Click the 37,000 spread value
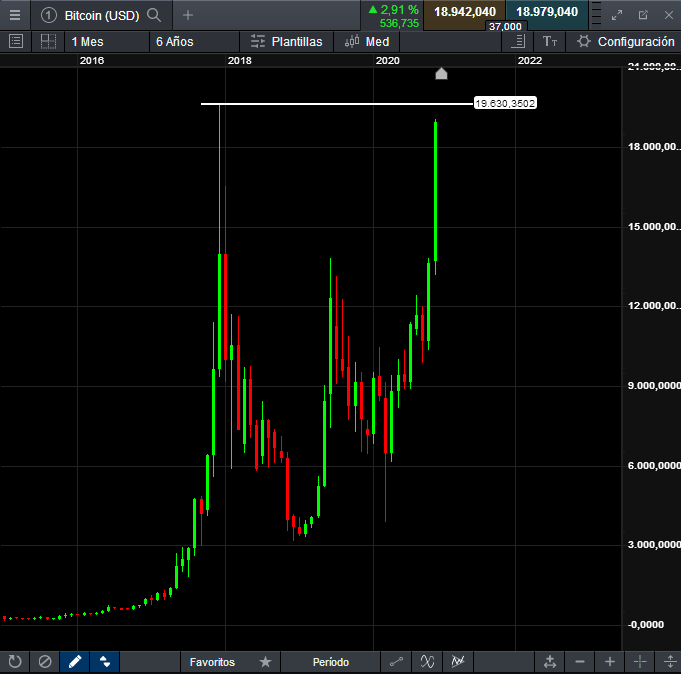The width and height of the screenshot is (681, 674). click(505, 26)
